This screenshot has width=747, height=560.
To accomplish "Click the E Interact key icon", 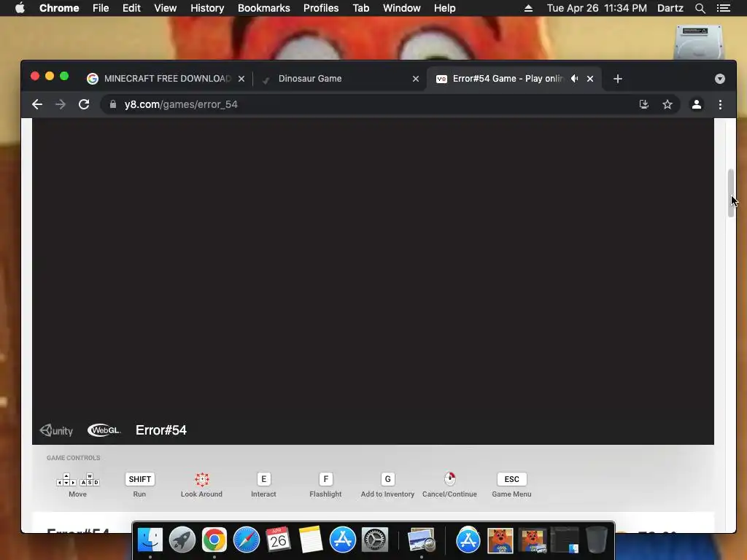I will pyautogui.click(x=263, y=479).
